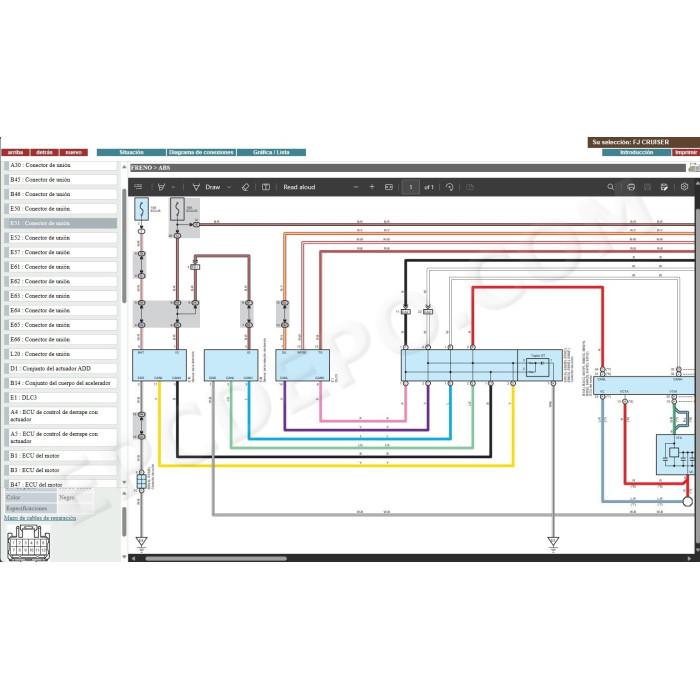
Task: Select E62 : Conector de unión
Action: 62,281
